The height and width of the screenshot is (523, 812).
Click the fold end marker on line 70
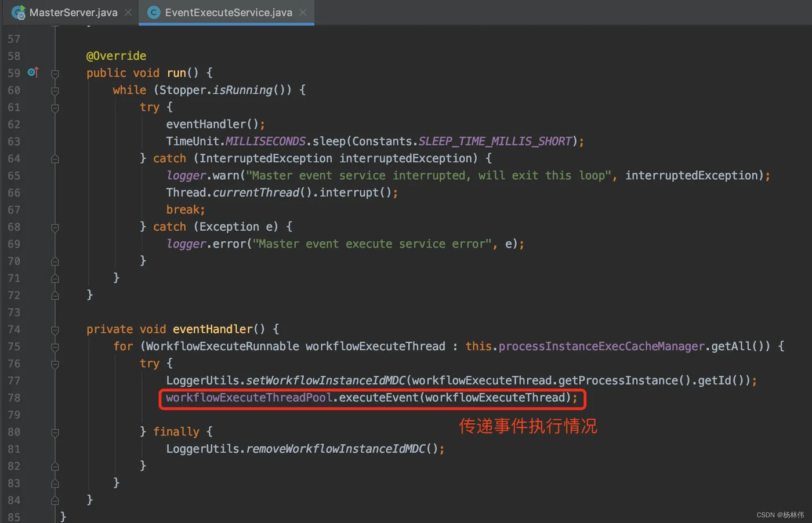(x=55, y=261)
